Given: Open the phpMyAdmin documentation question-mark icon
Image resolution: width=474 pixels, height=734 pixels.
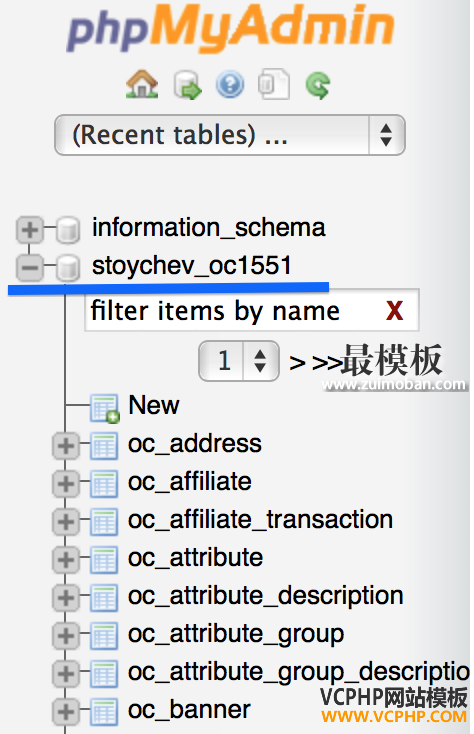Looking at the screenshot, I should click(230, 85).
